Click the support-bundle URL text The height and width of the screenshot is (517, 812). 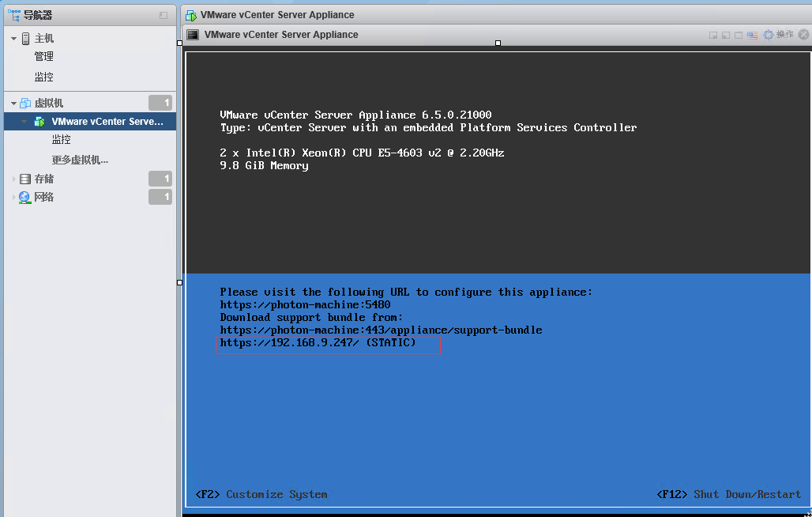[x=382, y=330]
